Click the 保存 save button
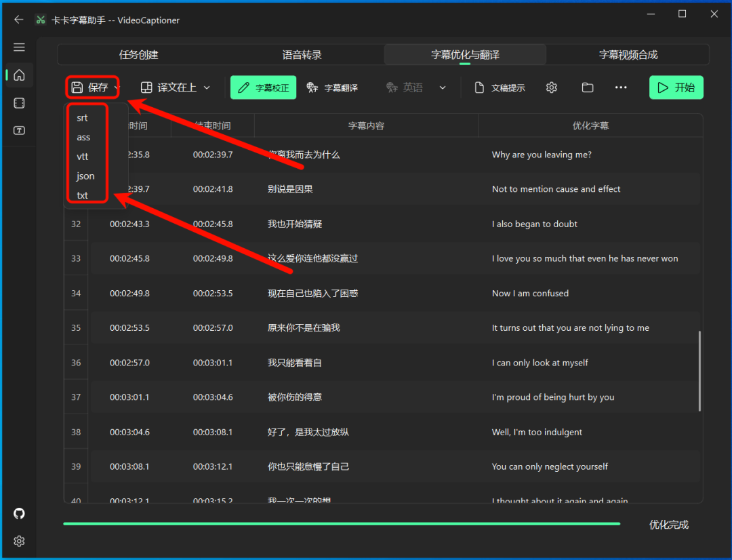Image resolution: width=732 pixels, height=560 pixels. tap(92, 87)
